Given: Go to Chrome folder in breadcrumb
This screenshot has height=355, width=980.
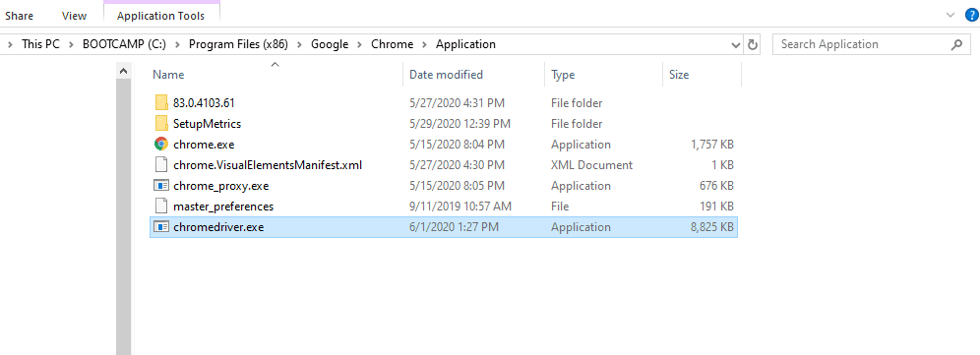Looking at the screenshot, I should (392, 44).
